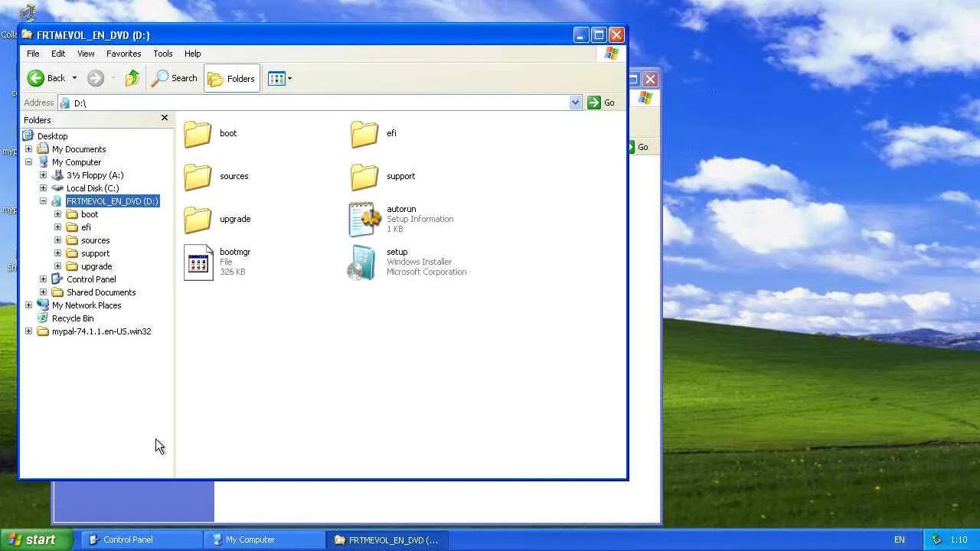Image resolution: width=980 pixels, height=551 pixels.
Task: Select the boot folder icon in file list
Action: click(x=198, y=134)
